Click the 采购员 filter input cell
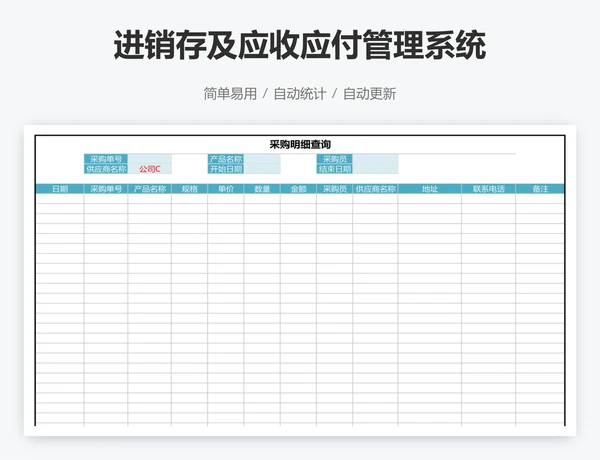This screenshot has height=460, width=600. pyautogui.click(x=375, y=159)
